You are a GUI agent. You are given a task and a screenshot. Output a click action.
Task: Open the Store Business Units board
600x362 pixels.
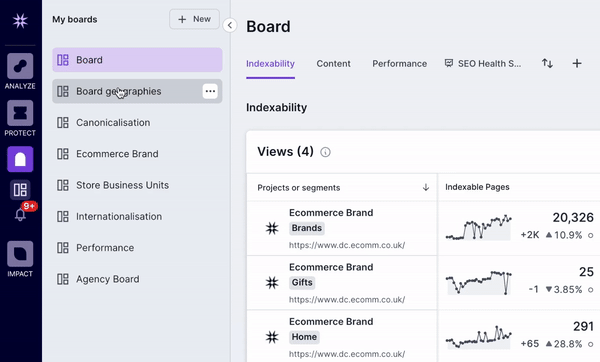coord(137,185)
